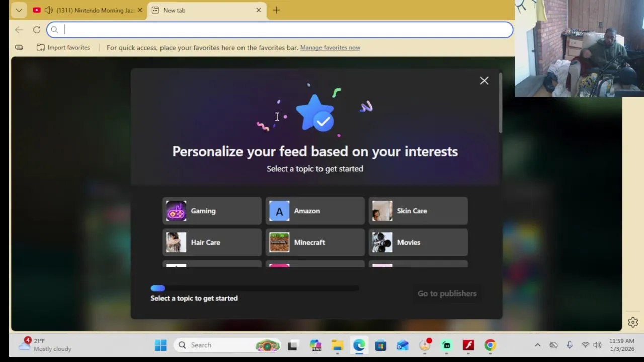Open the tab actions dropdown menu
This screenshot has width=644, height=362.
click(19, 10)
